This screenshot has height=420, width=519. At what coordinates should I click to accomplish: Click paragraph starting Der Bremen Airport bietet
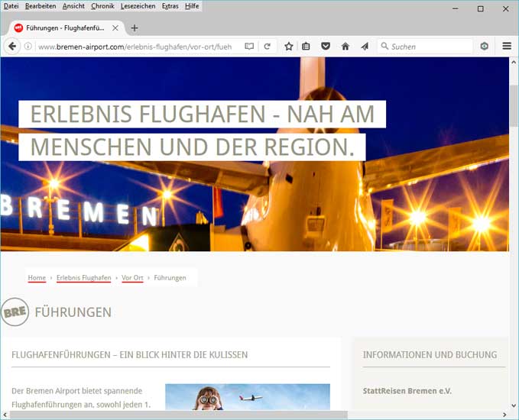pos(81,398)
